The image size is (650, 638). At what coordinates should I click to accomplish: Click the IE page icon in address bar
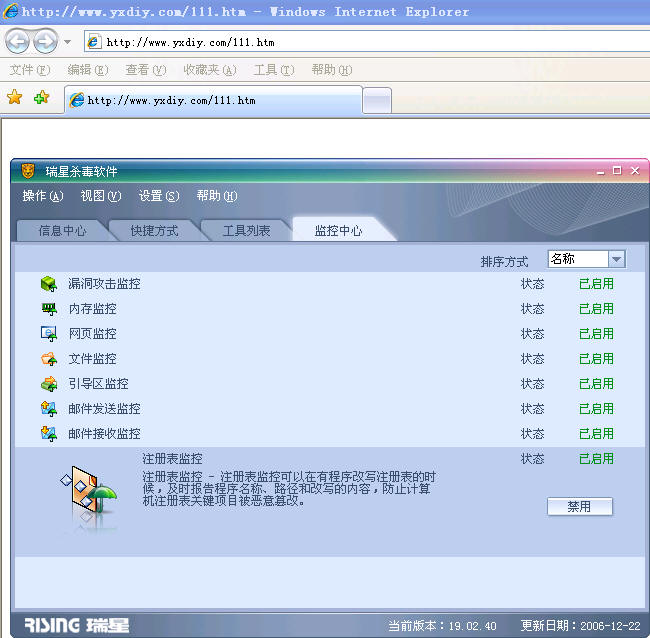[94, 42]
